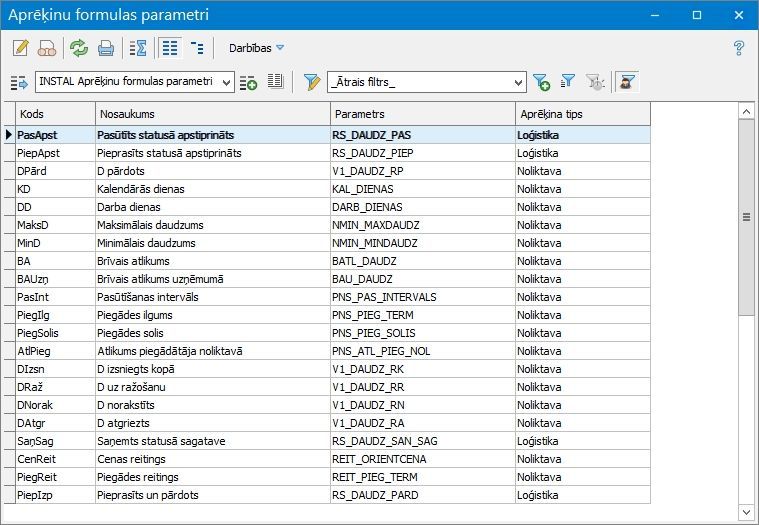
Task: Toggle the user filter icon
Action: click(x=626, y=82)
